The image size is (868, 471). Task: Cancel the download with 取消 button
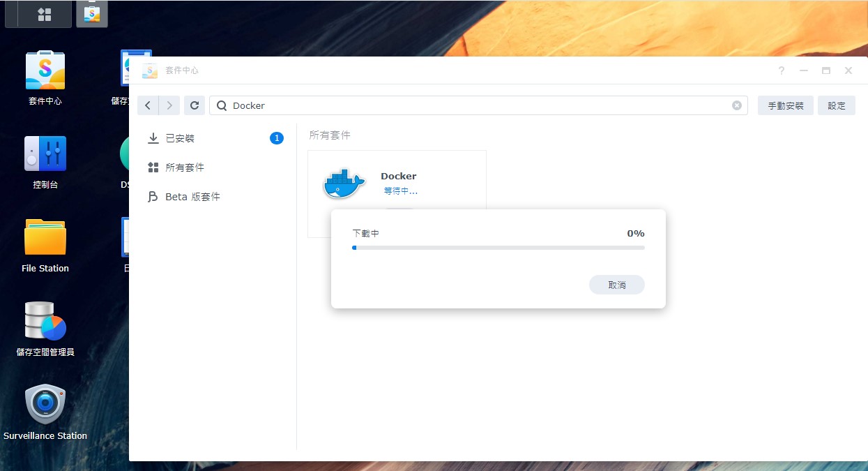pyautogui.click(x=616, y=285)
